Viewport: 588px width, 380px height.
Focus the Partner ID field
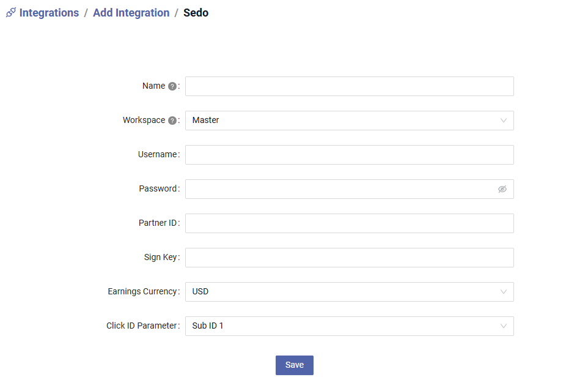tap(350, 223)
